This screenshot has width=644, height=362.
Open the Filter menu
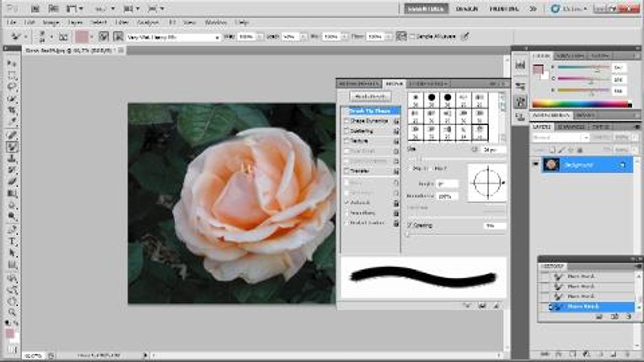(122, 23)
